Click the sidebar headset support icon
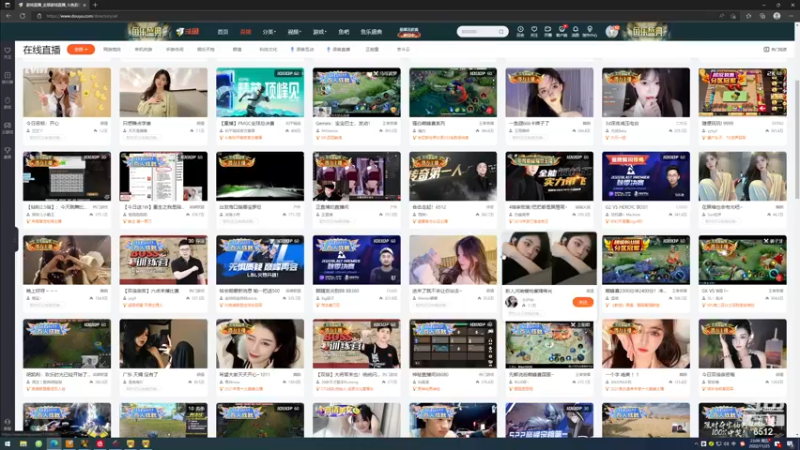Image resolution: width=800 pixels, height=450 pixels. 7,424
